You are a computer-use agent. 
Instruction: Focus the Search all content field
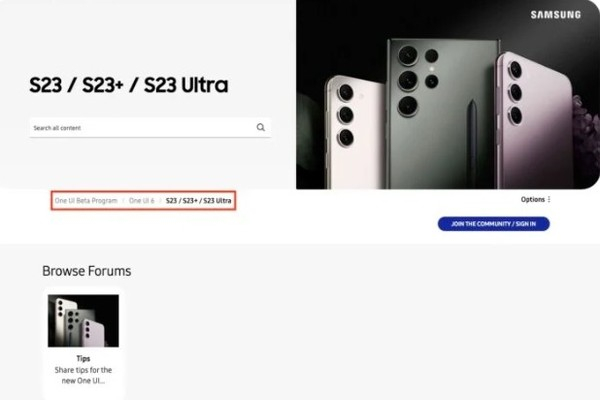click(150, 128)
